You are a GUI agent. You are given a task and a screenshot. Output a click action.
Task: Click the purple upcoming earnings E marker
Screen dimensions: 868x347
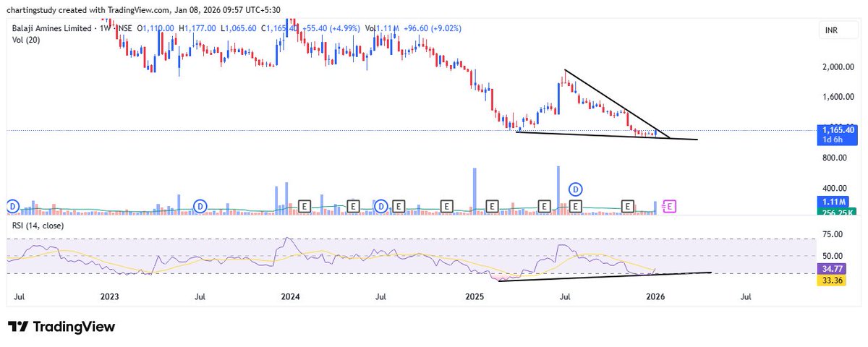[669, 207]
